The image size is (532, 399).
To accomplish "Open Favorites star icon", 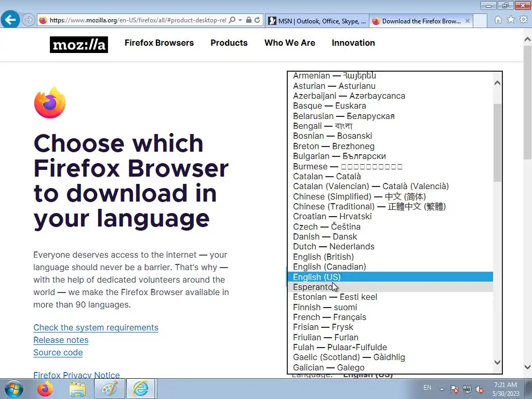I will click(511, 20).
